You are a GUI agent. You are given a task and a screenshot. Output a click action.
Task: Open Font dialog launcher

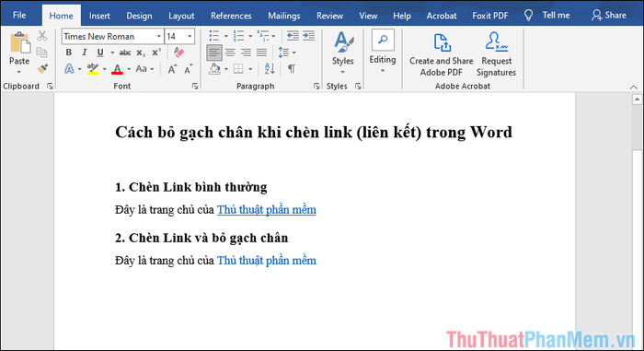(x=195, y=86)
